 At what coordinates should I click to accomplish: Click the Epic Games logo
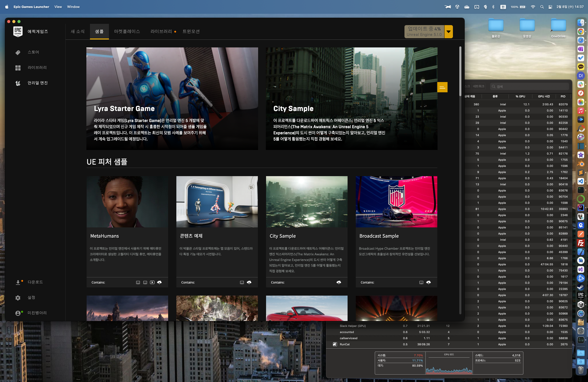click(x=18, y=32)
